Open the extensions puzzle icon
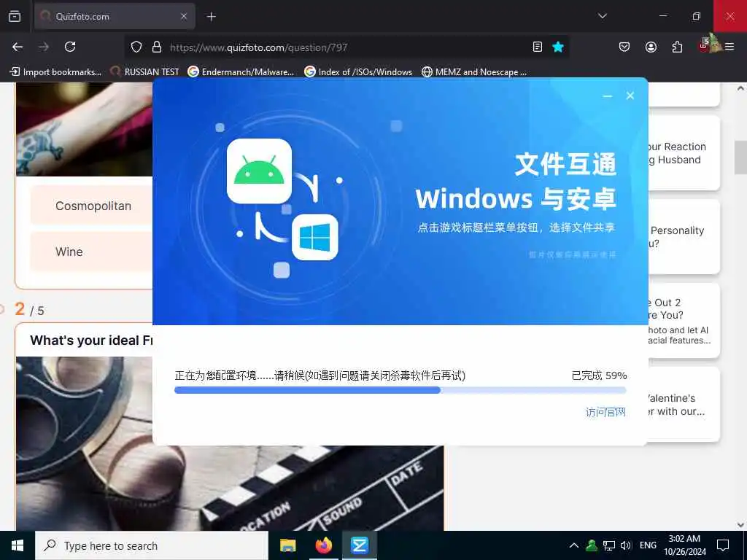 pos(677,47)
